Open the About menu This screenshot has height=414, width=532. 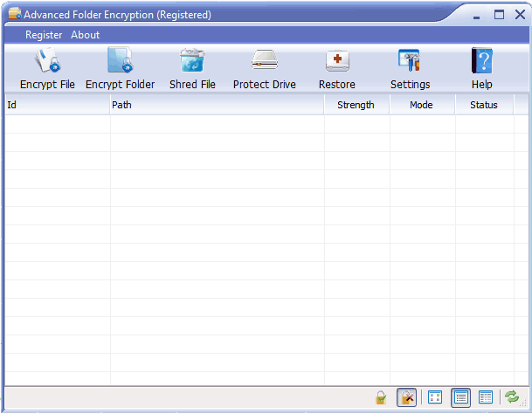85,35
